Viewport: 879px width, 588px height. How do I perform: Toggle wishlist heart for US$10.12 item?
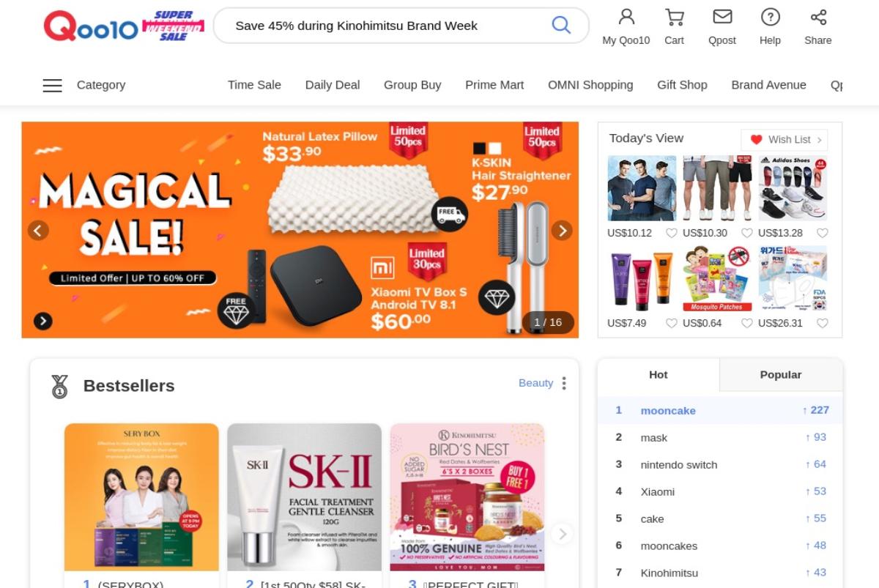point(671,233)
